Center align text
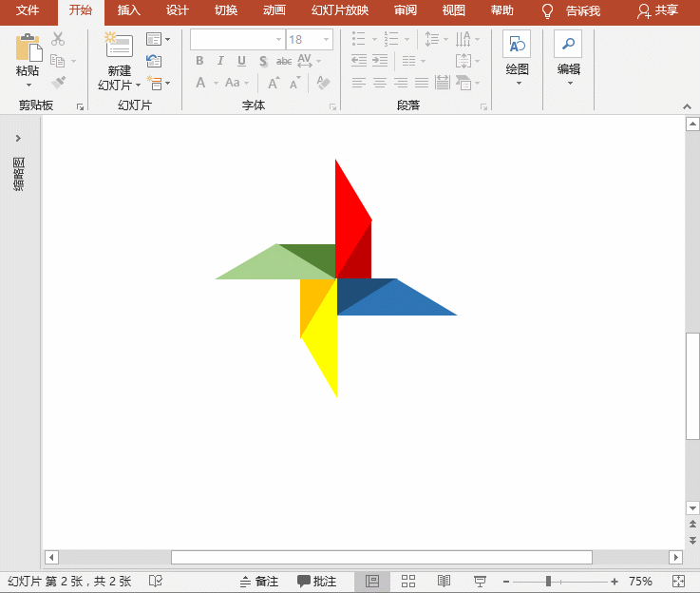This screenshot has height=593, width=700. click(380, 83)
